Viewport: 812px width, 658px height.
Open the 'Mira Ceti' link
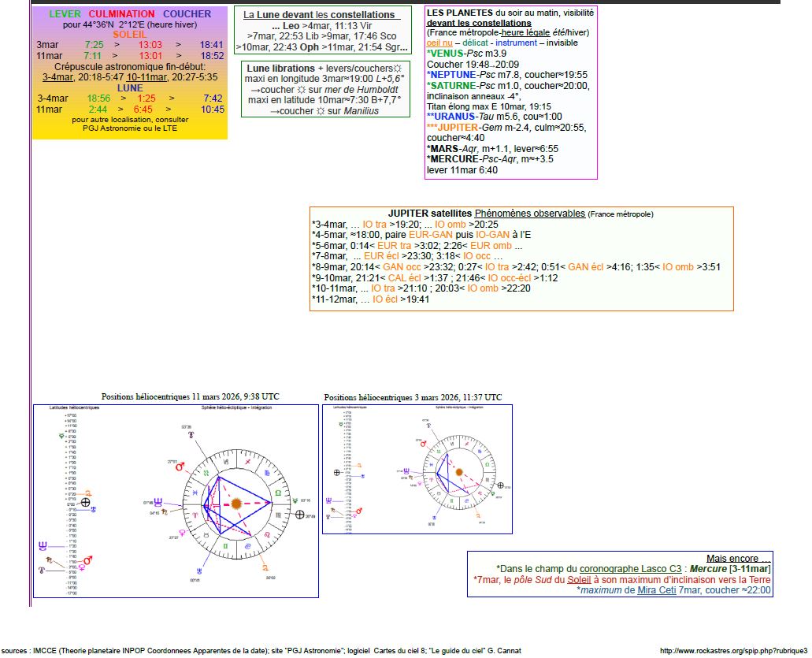pos(656,590)
